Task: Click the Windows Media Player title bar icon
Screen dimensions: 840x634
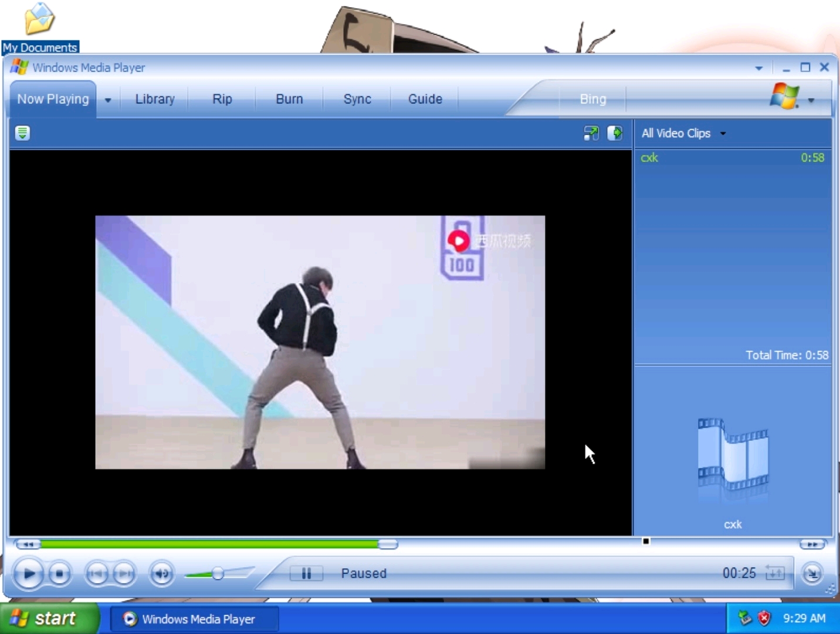Action: click(19, 67)
